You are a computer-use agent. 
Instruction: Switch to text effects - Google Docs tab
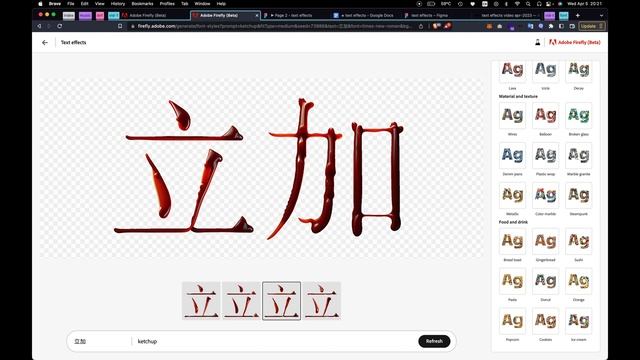(x=364, y=16)
